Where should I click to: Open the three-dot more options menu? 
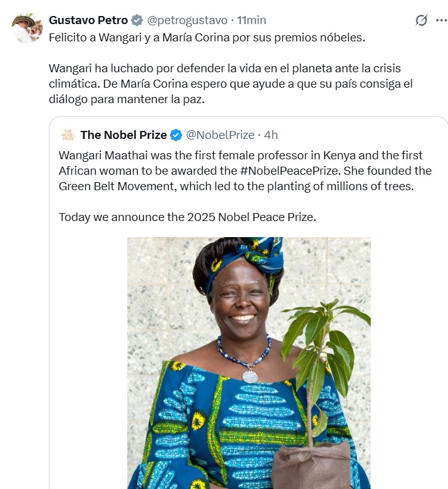[441, 20]
